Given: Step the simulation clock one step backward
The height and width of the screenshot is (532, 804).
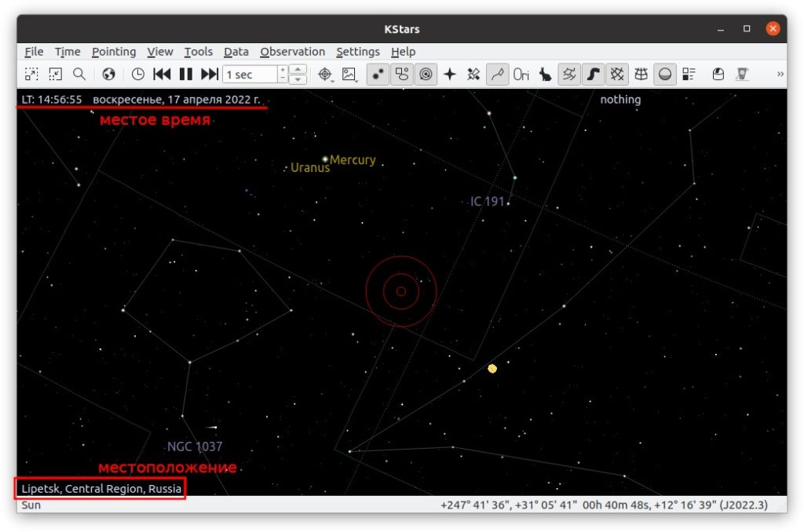Looking at the screenshot, I should [162, 75].
